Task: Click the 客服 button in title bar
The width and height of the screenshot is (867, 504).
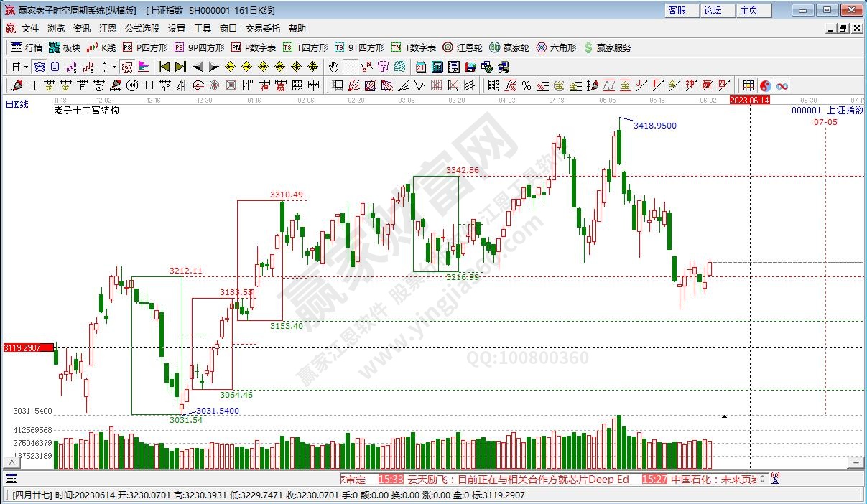Action: (677, 10)
